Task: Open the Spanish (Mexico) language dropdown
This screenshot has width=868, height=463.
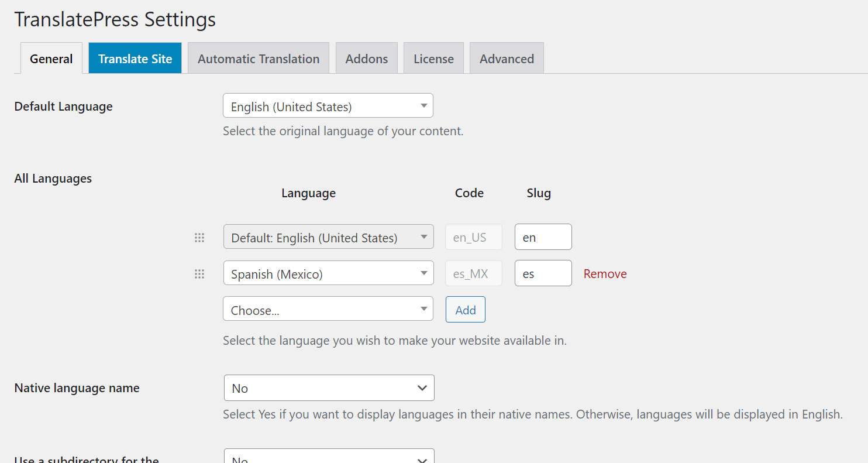Action: 328,274
